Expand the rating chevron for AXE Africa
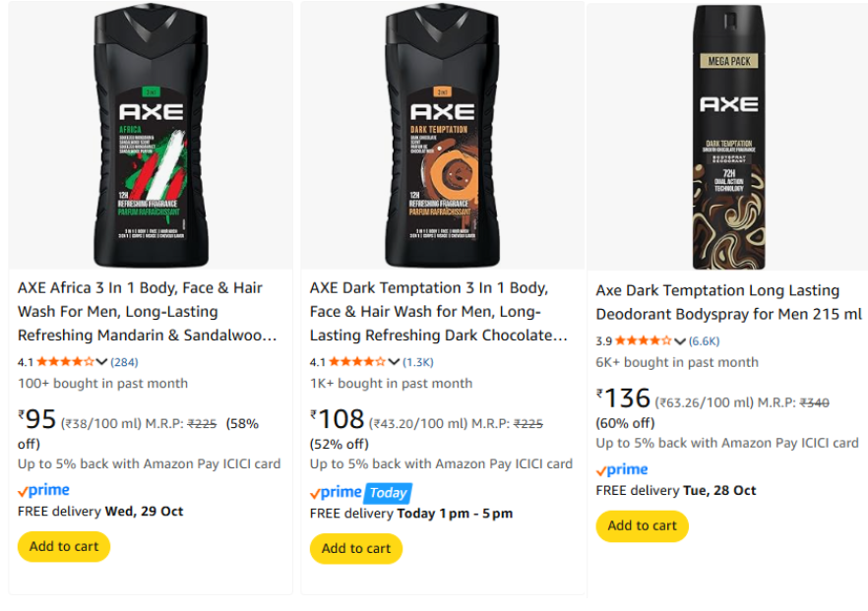The image size is (868, 611). tap(102, 361)
